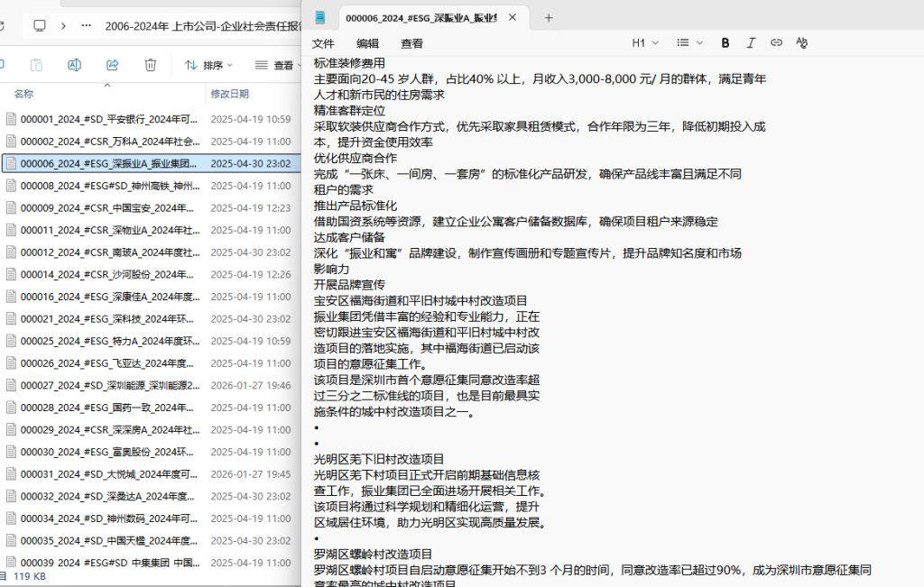Click the delete trash icon in Explorer
This screenshot has width=924, height=587.
pos(151,65)
